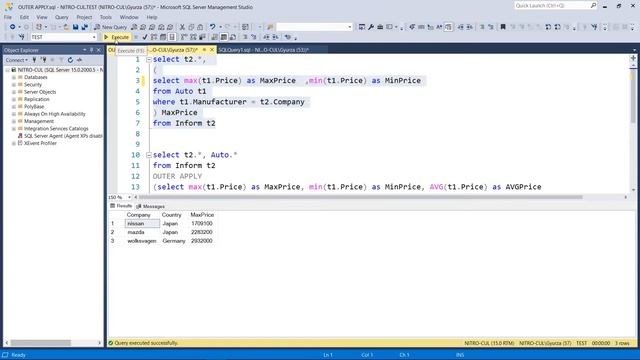
Task: Switch to the SQLQuery1.sql tab
Action: [263, 50]
